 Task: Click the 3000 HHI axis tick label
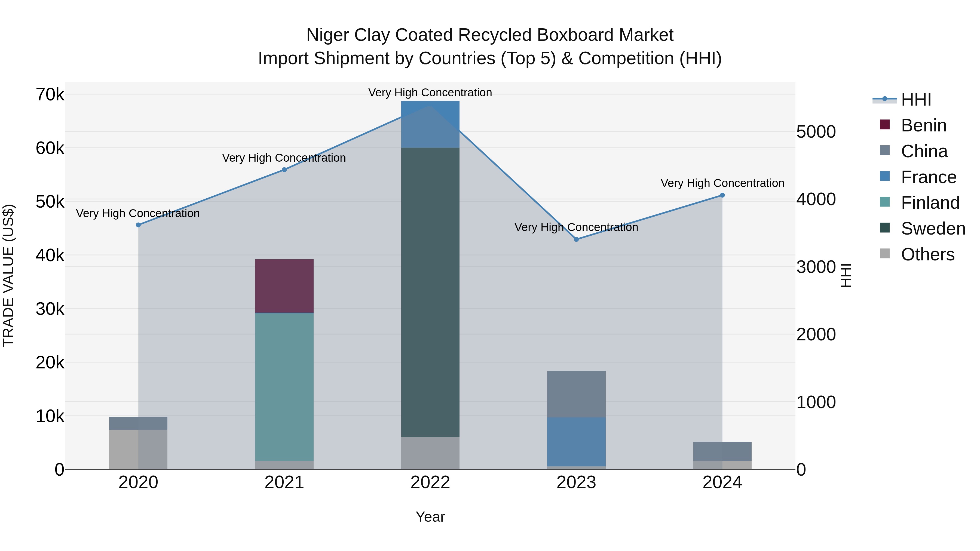(x=816, y=267)
